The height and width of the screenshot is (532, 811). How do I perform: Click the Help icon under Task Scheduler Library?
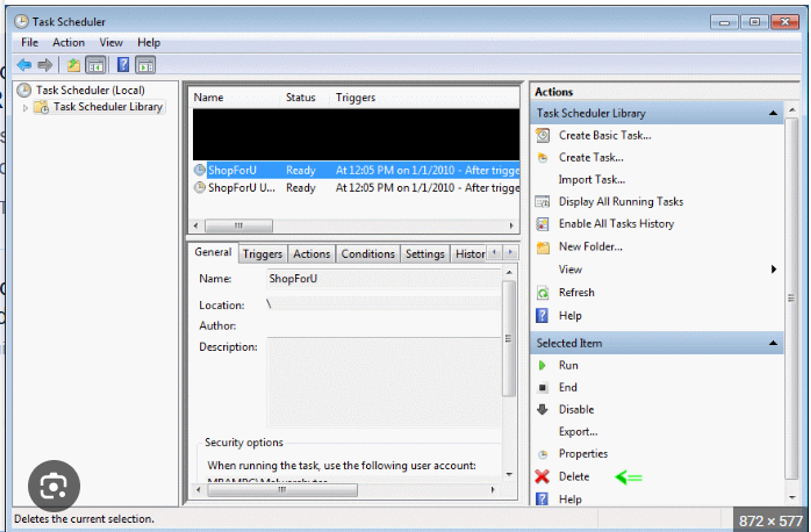click(542, 316)
